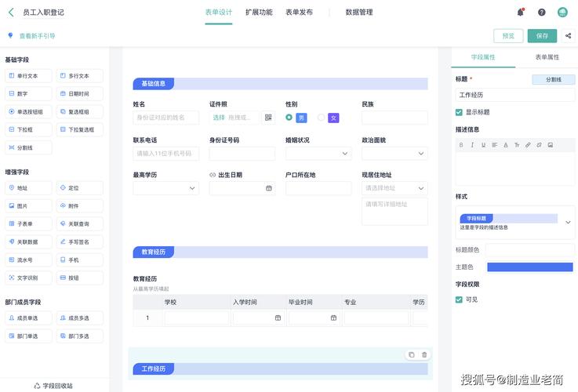Click the delete trash icon above 工作经历
The image size is (578, 392).
424,355
